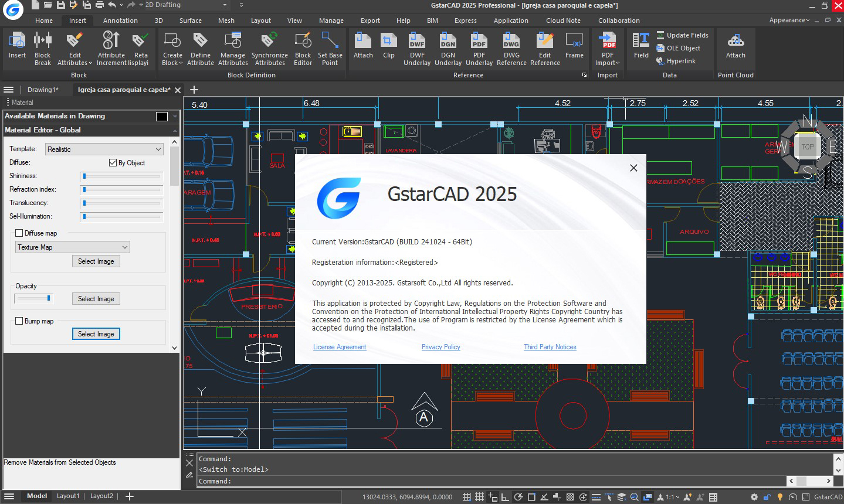Open the Privacy Policy link

click(441, 347)
